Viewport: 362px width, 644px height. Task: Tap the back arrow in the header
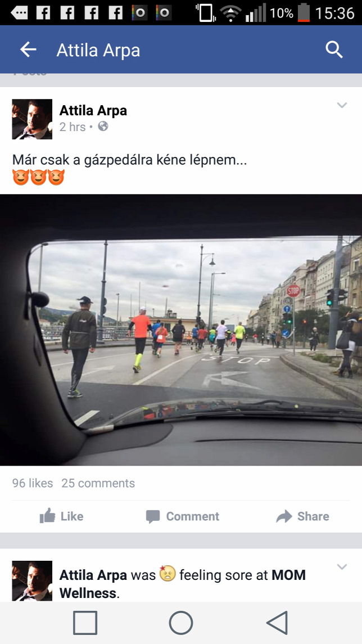click(28, 50)
